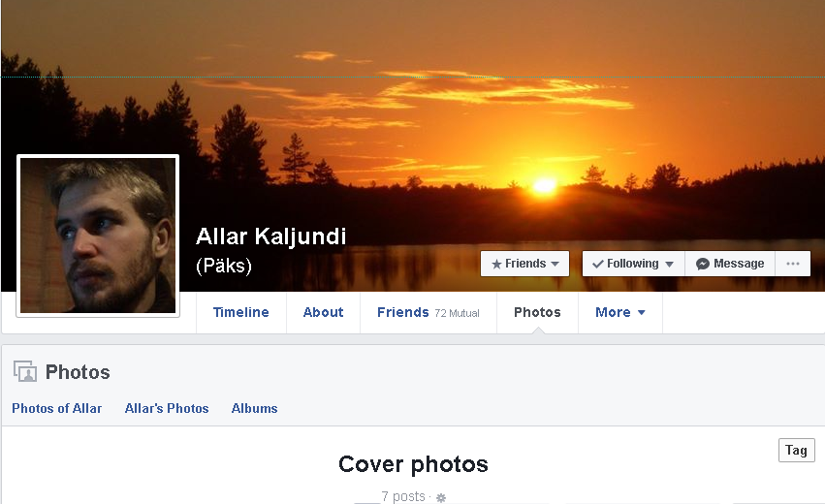The width and height of the screenshot is (825, 504).
Task: Open the three-dots more actions menu
Action: (792, 264)
